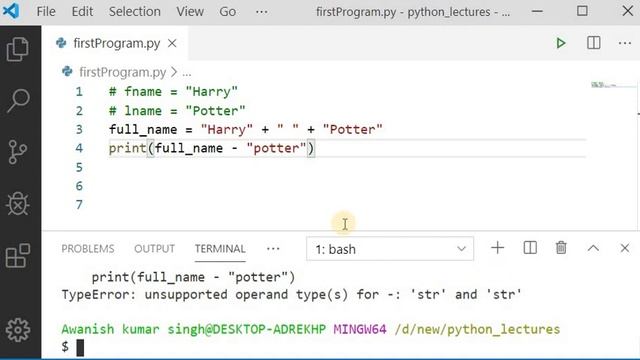Open the Edit menu
This screenshot has width=640, height=360.
(x=82, y=11)
